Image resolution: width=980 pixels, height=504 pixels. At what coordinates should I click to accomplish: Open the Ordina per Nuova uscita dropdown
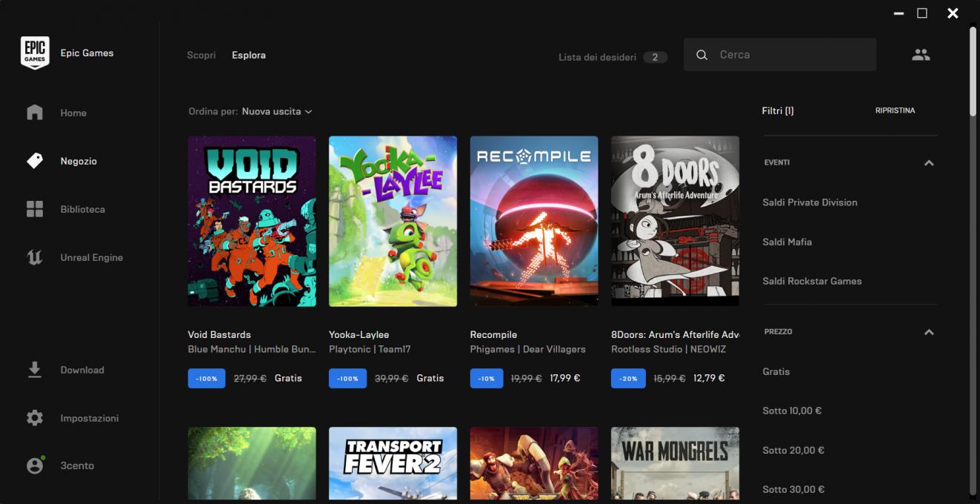pyautogui.click(x=277, y=111)
